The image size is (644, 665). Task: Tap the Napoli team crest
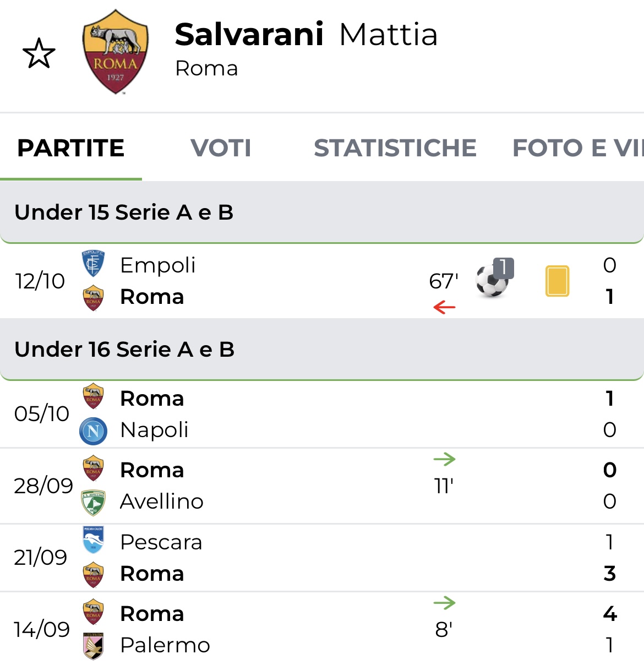click(x=93, y=430)
